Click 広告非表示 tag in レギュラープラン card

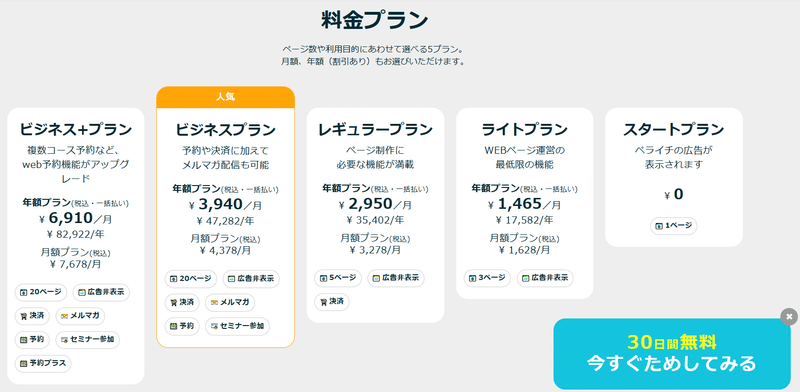pyautogui.click(x=395, y=278)
